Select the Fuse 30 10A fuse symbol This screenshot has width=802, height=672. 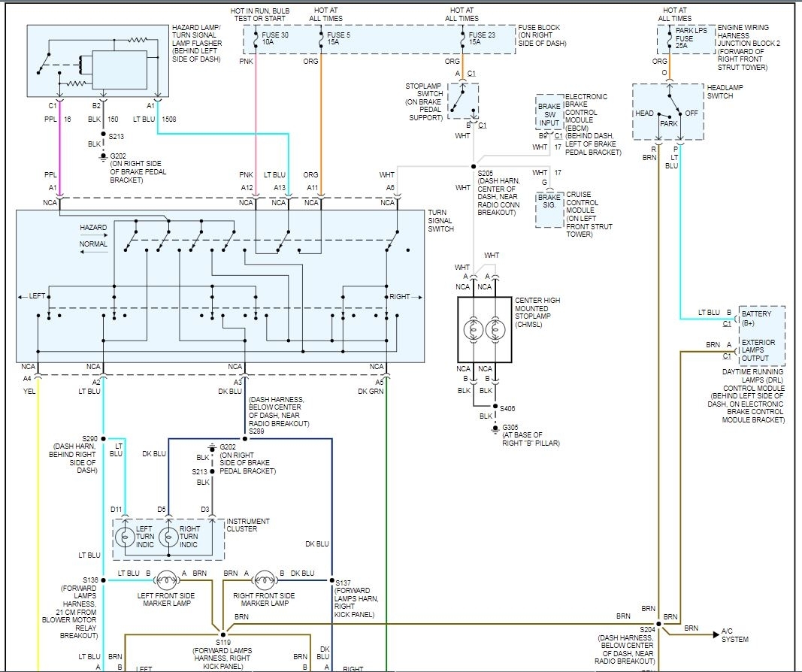coord(256,38)
